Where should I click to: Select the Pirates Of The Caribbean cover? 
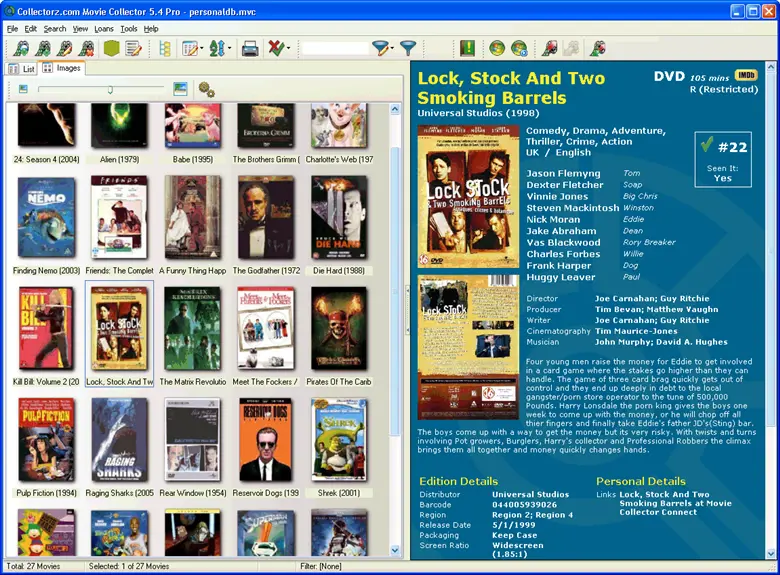pos(339,328)
